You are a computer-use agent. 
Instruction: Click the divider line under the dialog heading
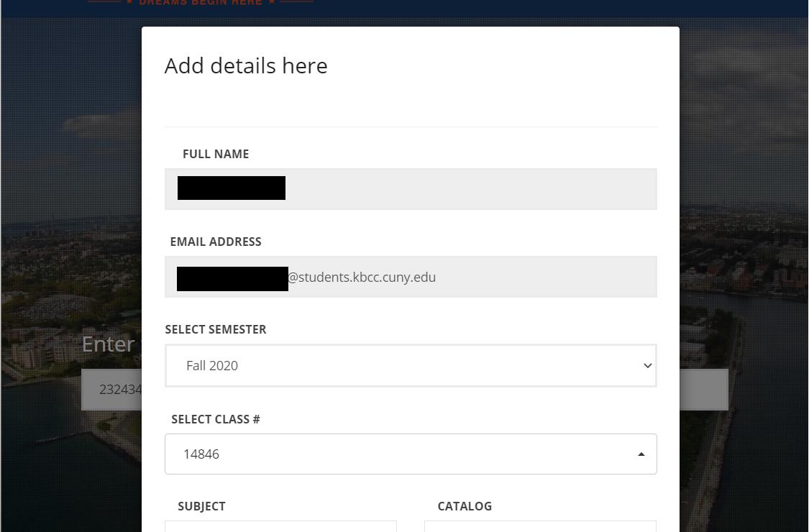point(410,127)
